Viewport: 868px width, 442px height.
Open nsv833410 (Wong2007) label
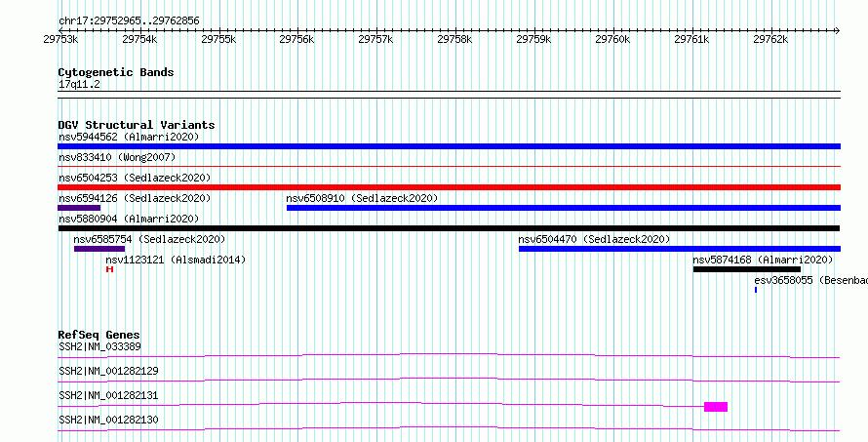click(117, 157)
